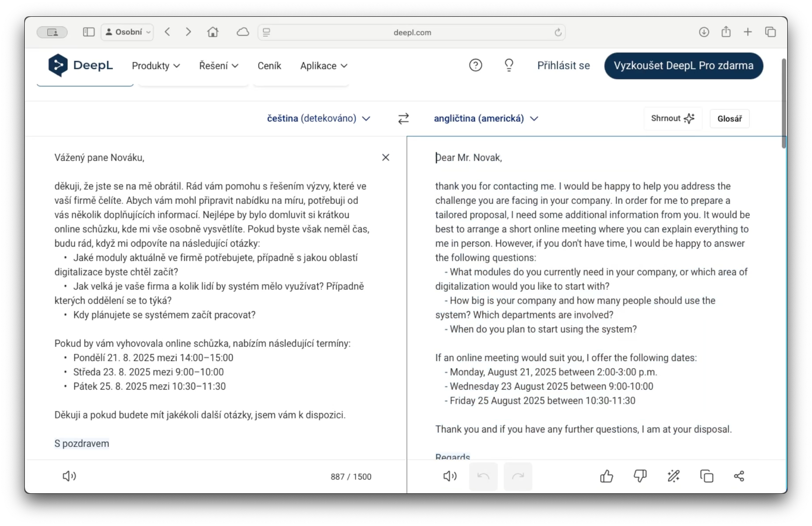Listen to the source text audio

tap(69, 476)
